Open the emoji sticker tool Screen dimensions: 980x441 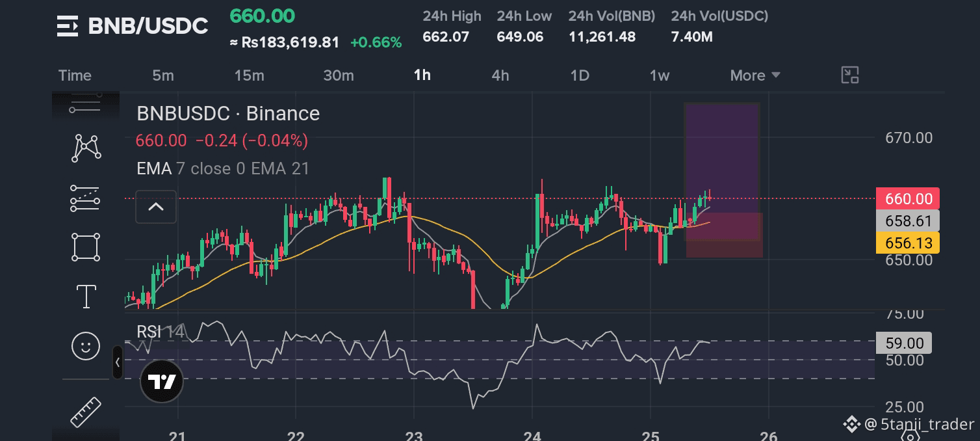[x=86, y=345]
